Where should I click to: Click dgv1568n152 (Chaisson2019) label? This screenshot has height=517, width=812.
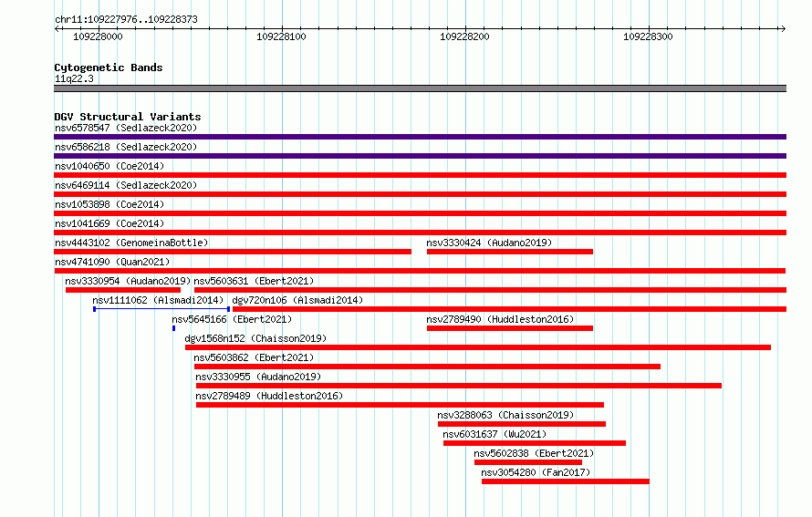point(255,338)
